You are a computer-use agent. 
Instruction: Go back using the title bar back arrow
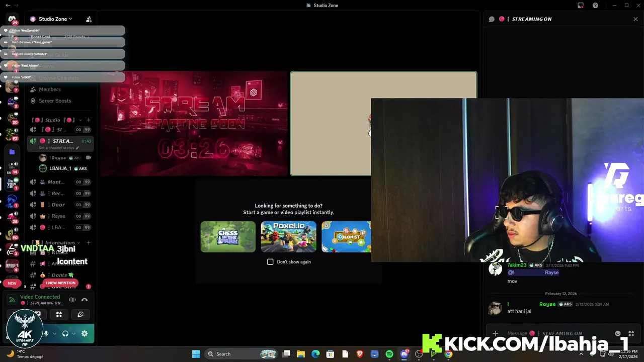pyautogui.click(x=8, y=5)
